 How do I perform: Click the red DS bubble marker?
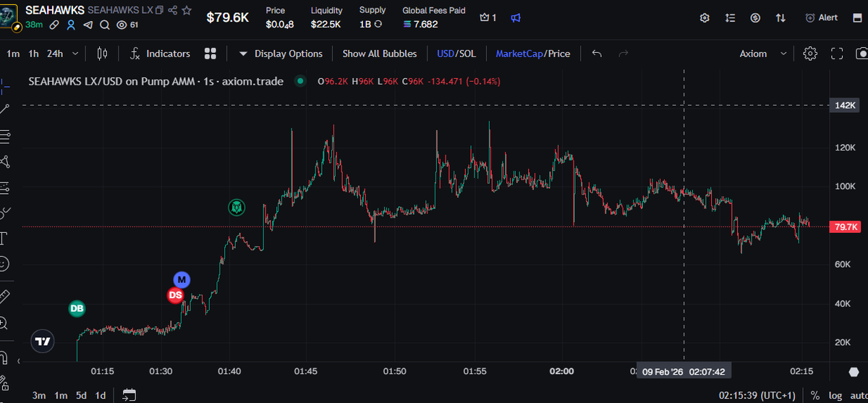tap(175, 295)
